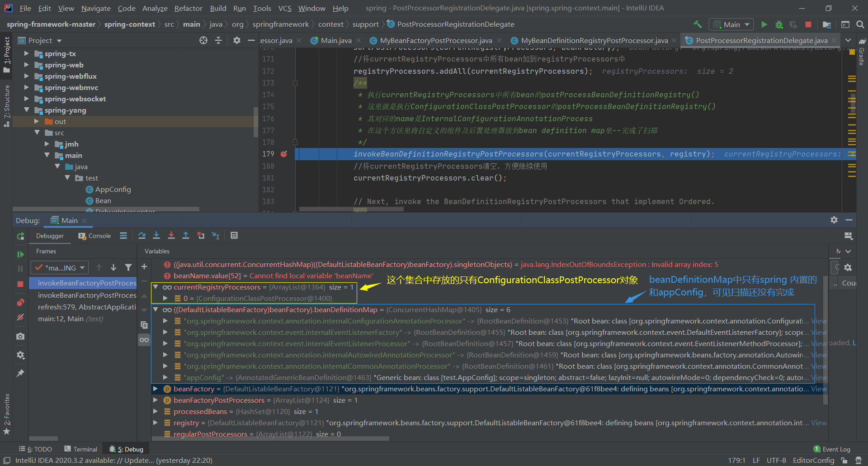Show the hidden editor tabs list chevron
This screenshot has width=868, height=466.
coord(848,40)
